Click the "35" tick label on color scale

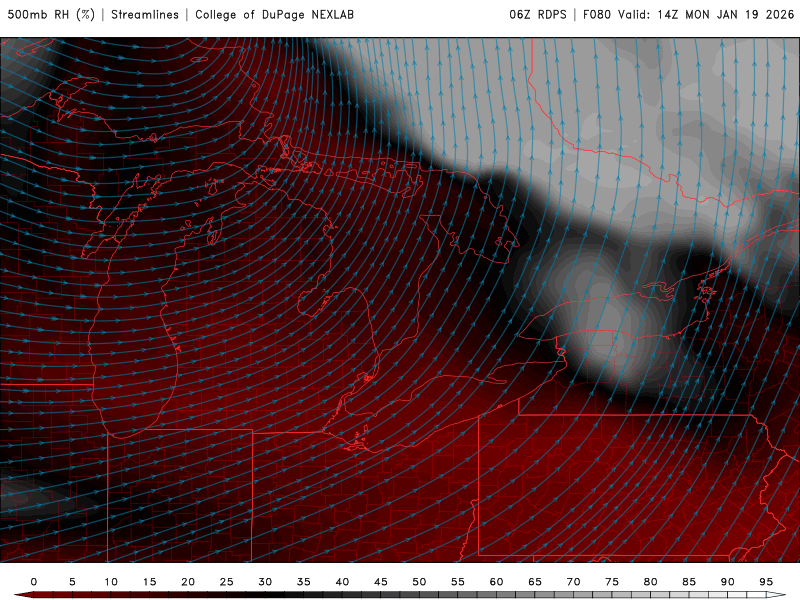[304, 582]
